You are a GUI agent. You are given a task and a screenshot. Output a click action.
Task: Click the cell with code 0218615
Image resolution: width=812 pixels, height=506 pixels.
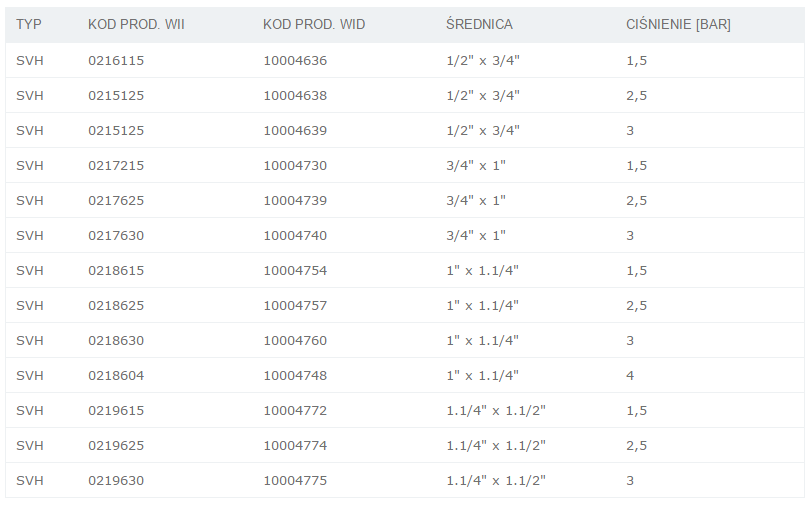click(x=116, y=270)
